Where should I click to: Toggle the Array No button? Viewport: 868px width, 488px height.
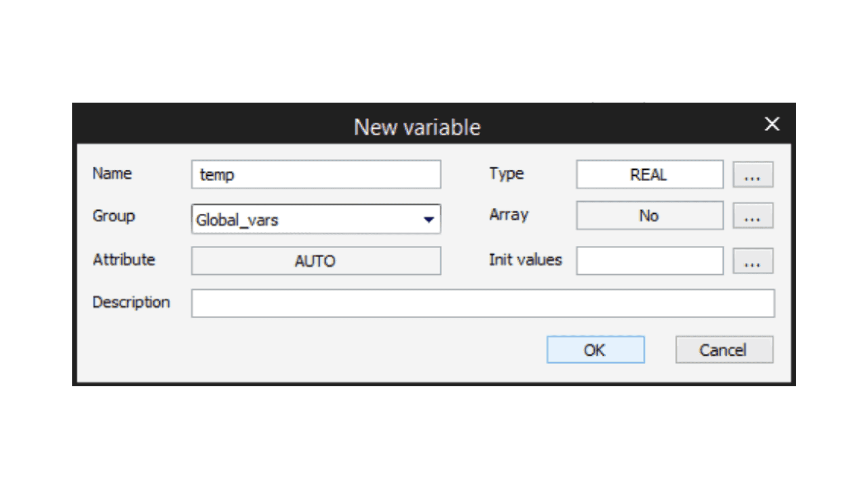click(649, 216)
